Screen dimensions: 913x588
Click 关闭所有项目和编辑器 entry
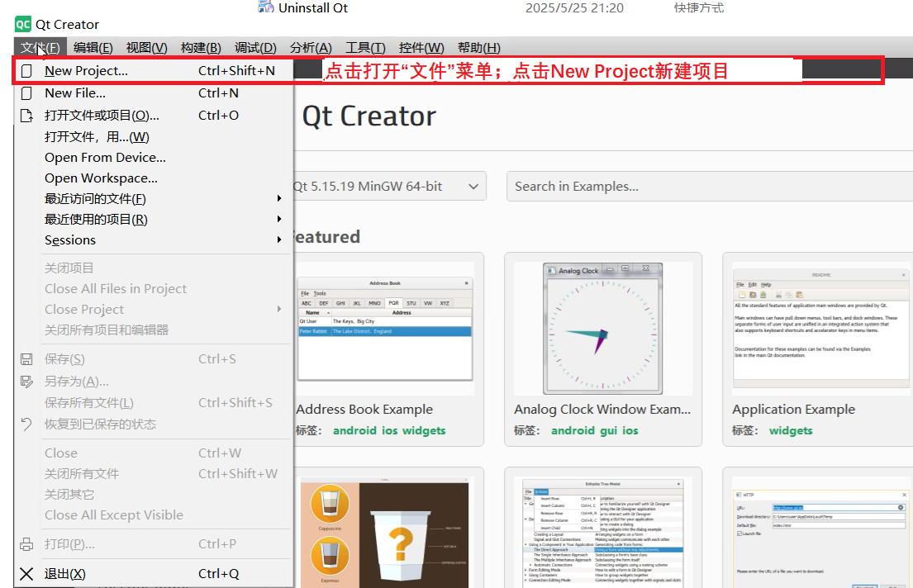click(x=155, y=330)
